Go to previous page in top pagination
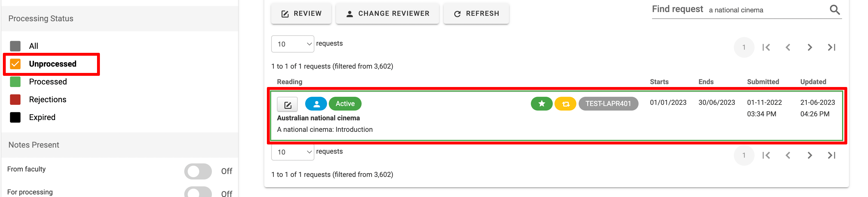 pos(788,47)
